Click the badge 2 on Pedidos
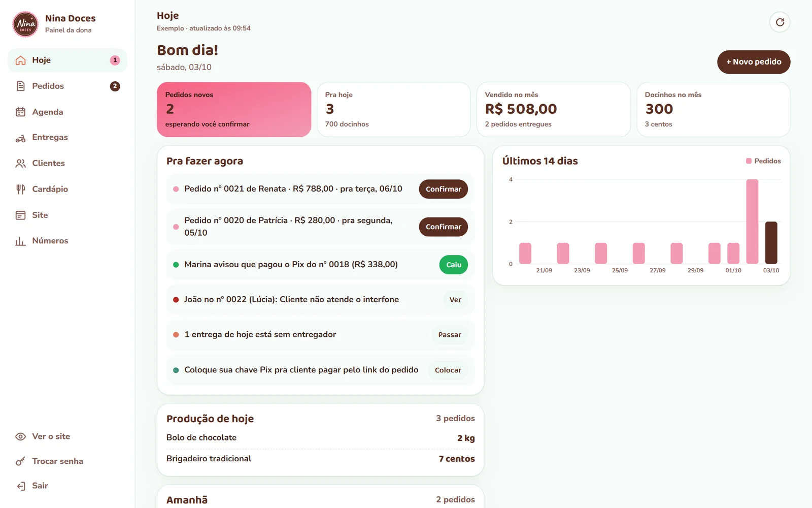Screen dimensions: 812x508 115,86
